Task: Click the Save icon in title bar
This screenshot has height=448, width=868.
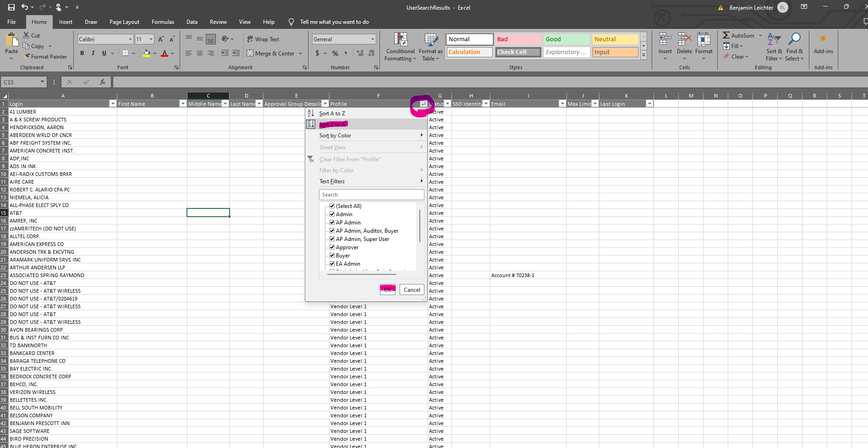Action: 11,7
